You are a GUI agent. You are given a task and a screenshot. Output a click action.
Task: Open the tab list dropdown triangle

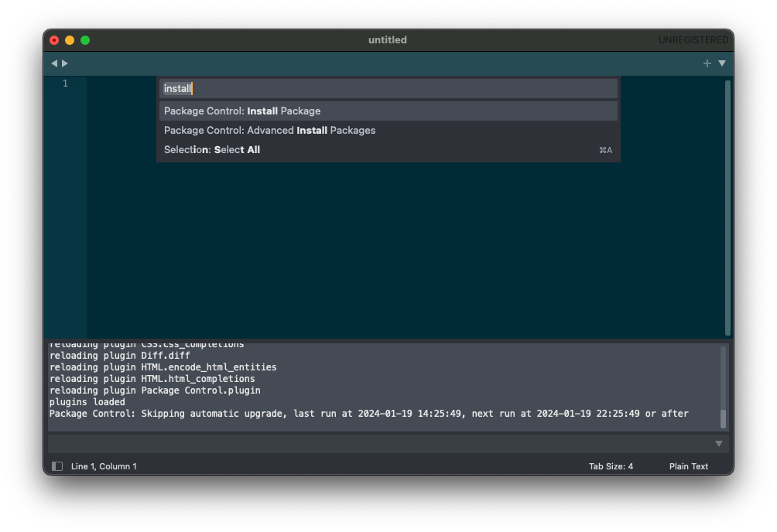(722, 63)
